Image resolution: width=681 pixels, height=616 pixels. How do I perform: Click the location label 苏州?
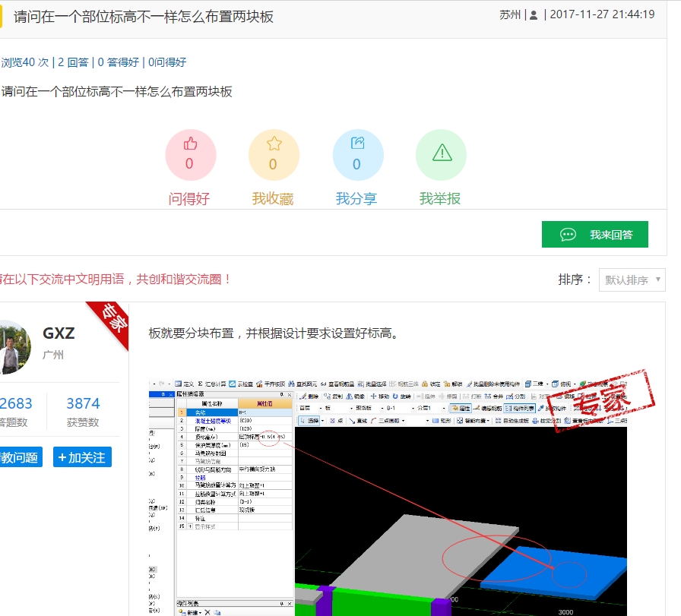(x=510, y=14)
